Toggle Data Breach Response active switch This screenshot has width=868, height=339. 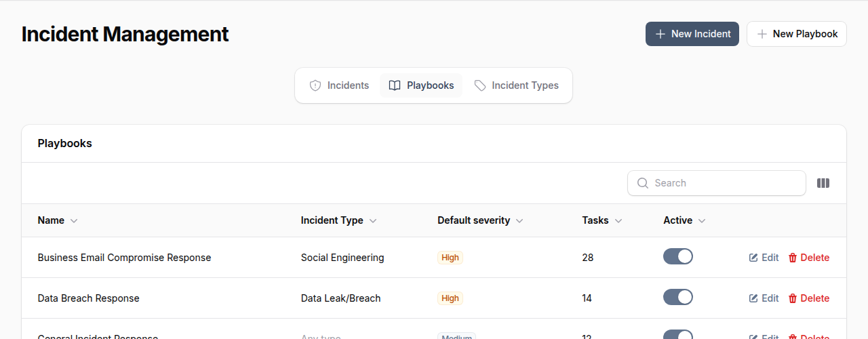[677, 297]
